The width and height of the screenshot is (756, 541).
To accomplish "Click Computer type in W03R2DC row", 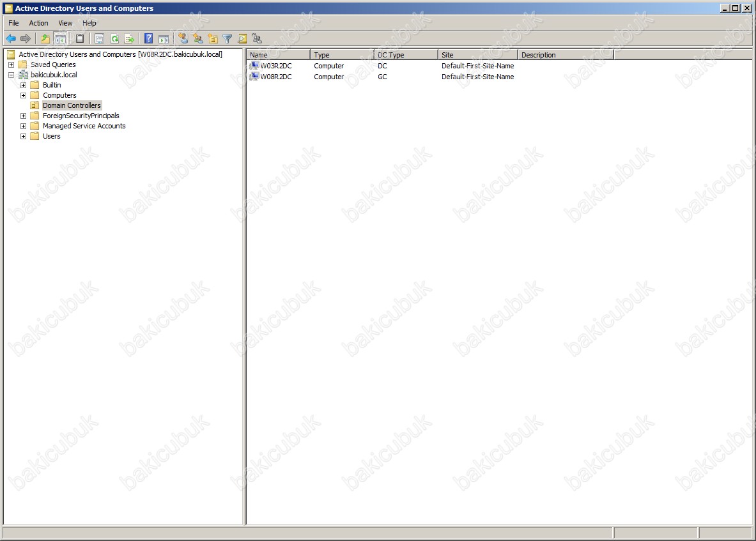I will [x=329, y=66].
